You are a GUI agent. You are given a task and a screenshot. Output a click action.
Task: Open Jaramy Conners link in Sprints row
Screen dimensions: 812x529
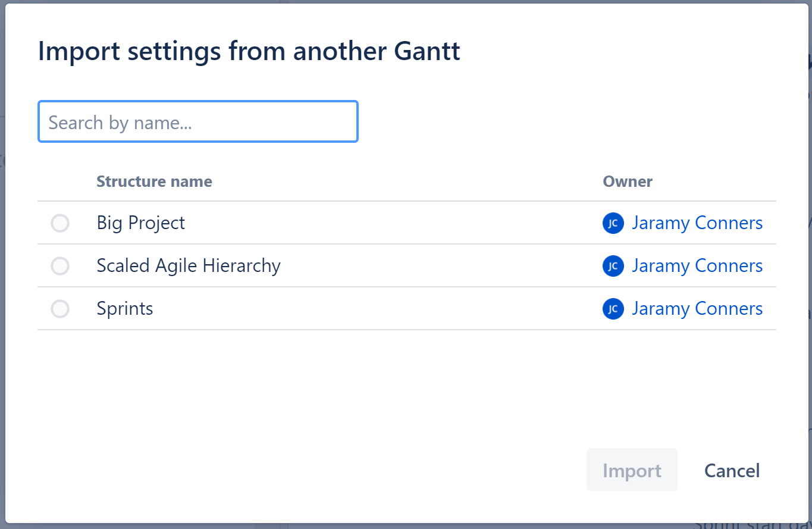697,308
